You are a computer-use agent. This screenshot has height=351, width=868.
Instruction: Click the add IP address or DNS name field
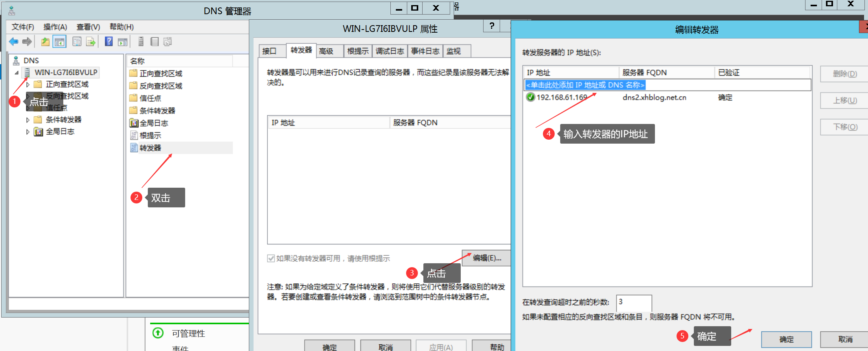(x=668, y=85)
